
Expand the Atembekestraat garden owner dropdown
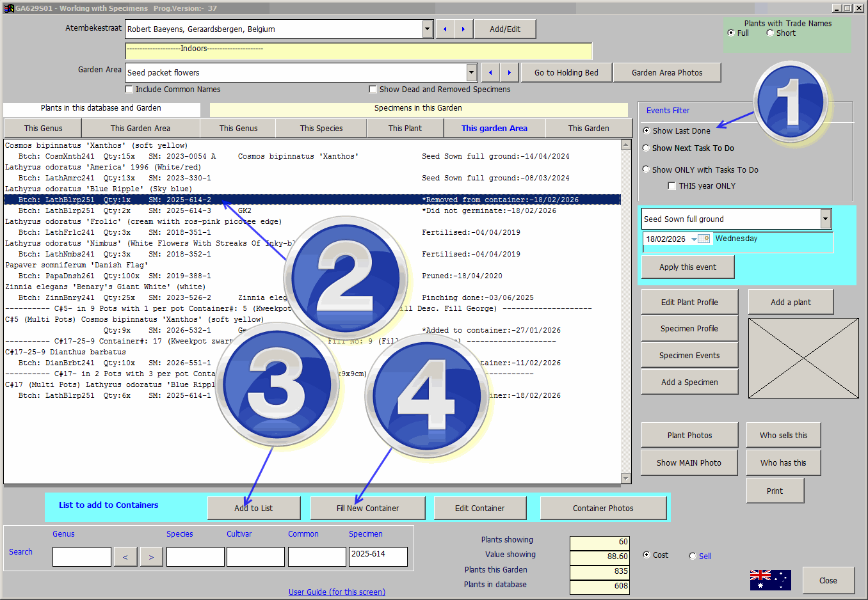[428, 29]
